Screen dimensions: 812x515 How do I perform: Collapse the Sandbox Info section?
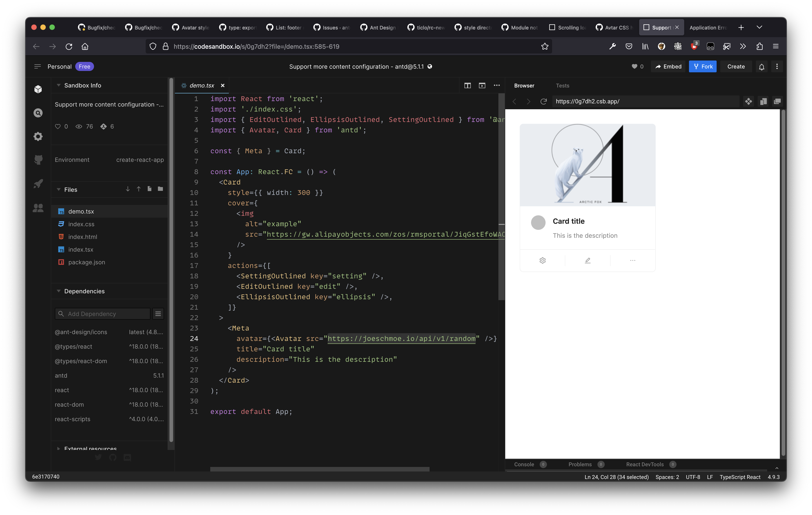click(x=58, y=85)
